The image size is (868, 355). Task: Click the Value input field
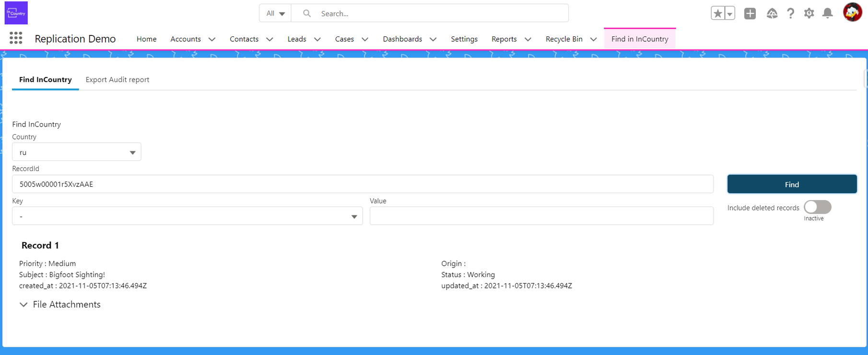click(x=541, y=216)
